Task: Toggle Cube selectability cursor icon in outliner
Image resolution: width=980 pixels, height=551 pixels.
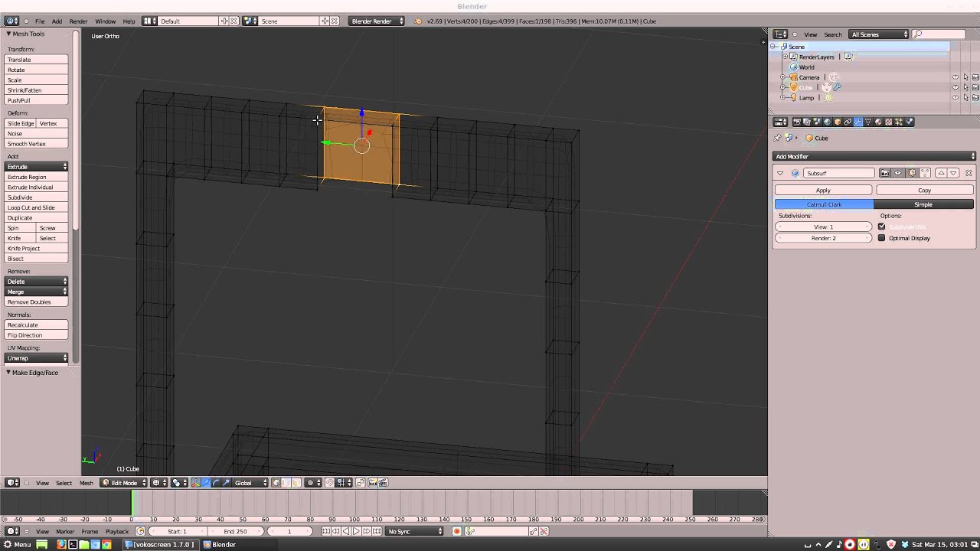Action: coord(965,87)
